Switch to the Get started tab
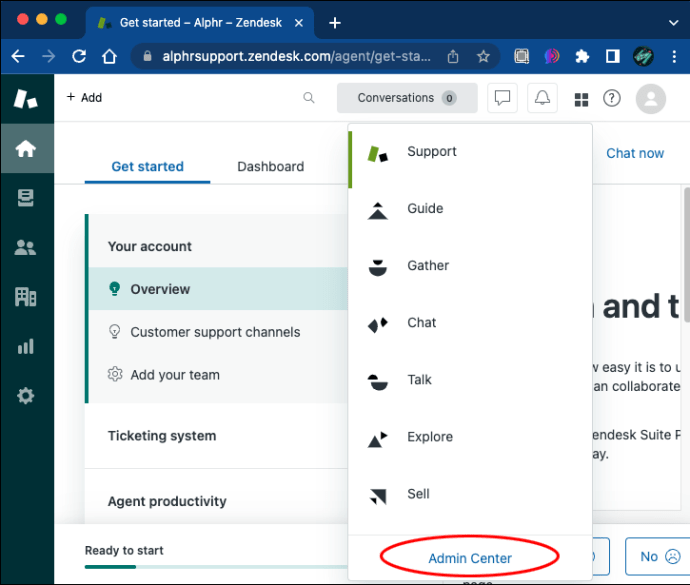The image size is (690, 585). (x=147, y=167)
